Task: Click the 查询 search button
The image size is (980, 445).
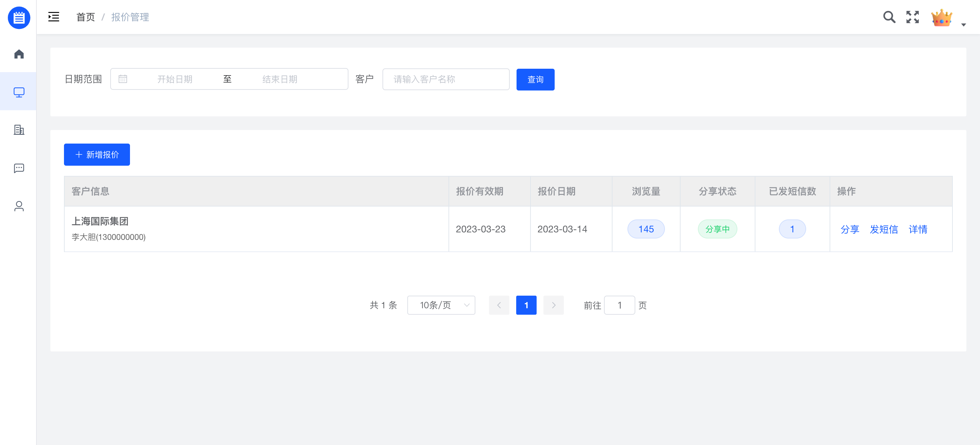Action: [x=535, y=79]
